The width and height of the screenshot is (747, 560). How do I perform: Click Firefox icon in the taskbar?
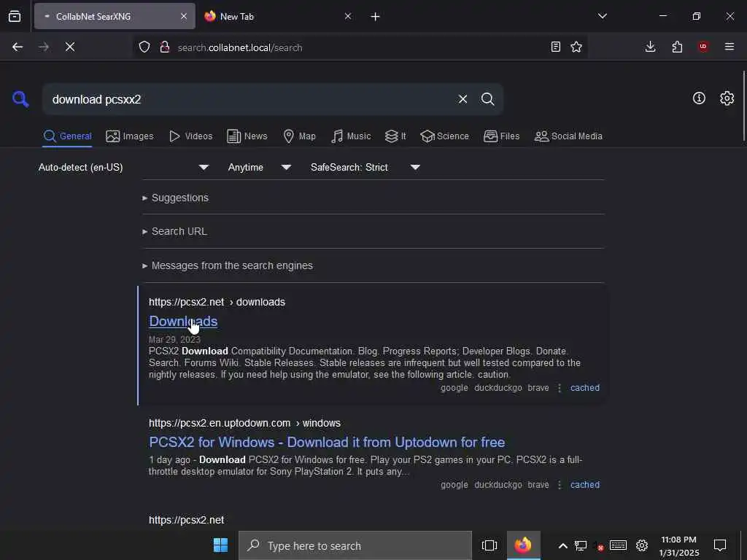(x=523, y=545)
